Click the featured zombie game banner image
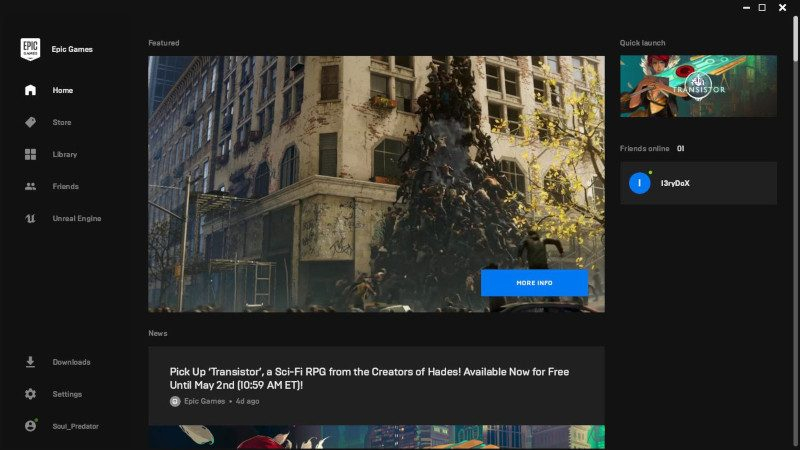The width and height of the screenshot is (800, 450). (x=377, y=184)
